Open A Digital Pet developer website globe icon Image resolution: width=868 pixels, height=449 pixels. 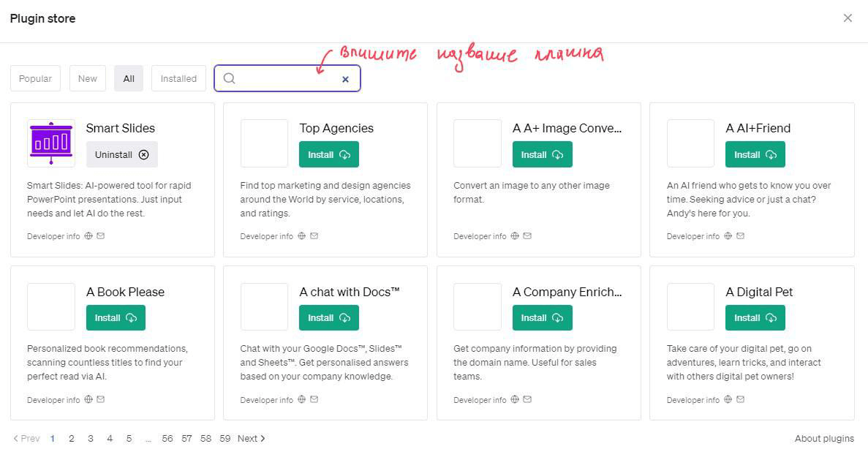coord(728,399)
